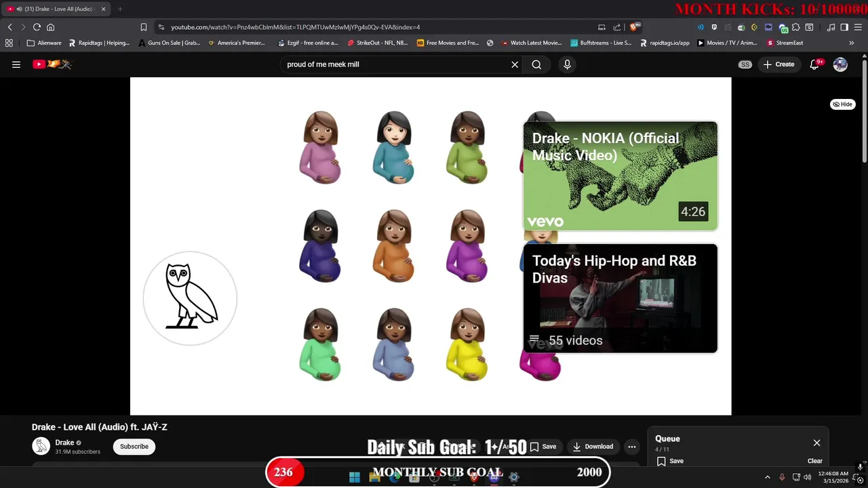
Task: Close the Queue panel
Action: [816, 443]
